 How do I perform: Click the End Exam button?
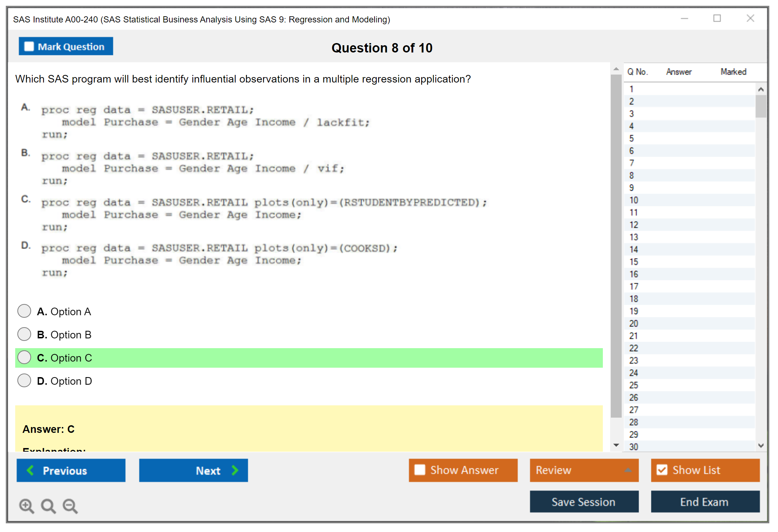(x=705, y=502)
